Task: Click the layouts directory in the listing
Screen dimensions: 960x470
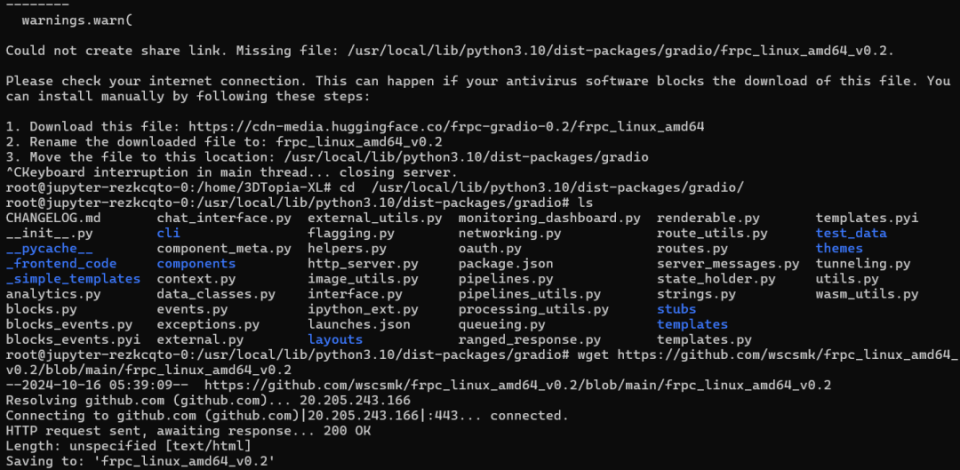Action: pyautogui.click(x=334, y=340)
